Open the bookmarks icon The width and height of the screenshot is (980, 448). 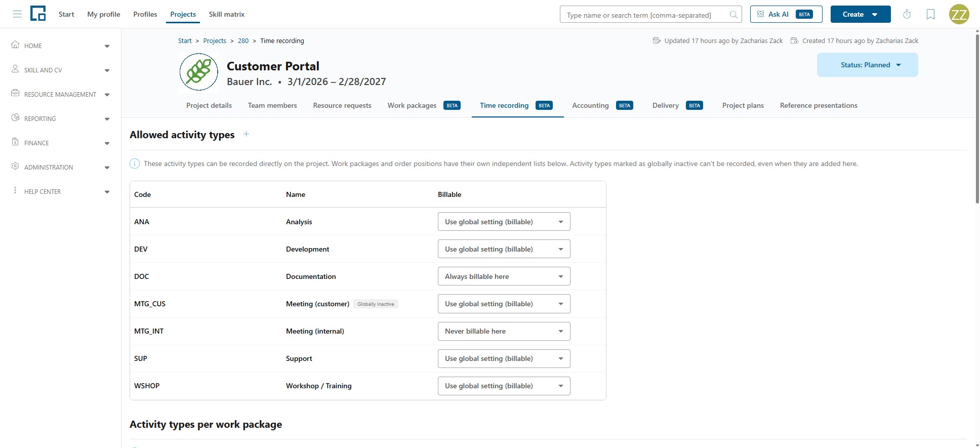click(930, 14)
